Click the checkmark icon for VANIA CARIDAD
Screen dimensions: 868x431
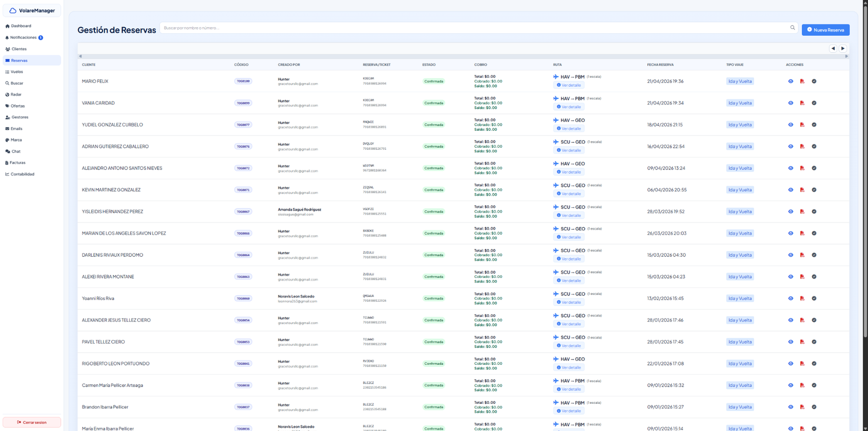pyautogui.click(x=814, y=103)
